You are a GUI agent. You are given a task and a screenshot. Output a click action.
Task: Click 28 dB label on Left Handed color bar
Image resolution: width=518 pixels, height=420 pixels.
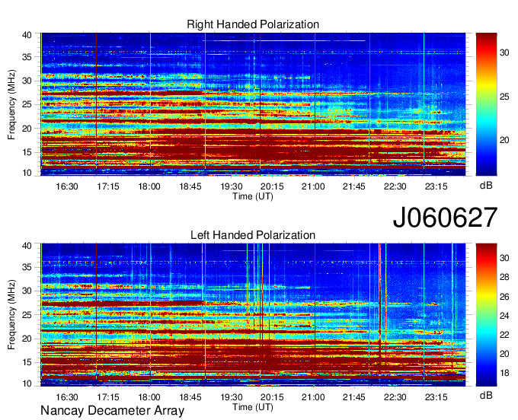coord(504,277)
